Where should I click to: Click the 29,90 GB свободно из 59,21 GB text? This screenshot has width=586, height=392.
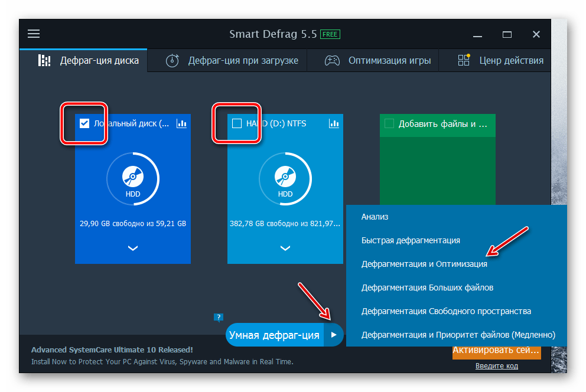pyautogui.click(x=133, y=224)
